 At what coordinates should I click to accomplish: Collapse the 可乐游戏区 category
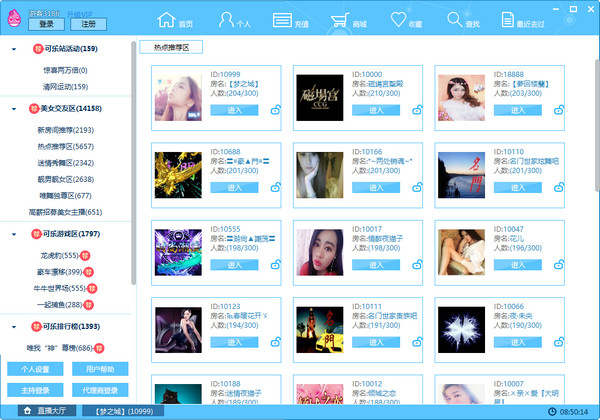tap(14, 234)
